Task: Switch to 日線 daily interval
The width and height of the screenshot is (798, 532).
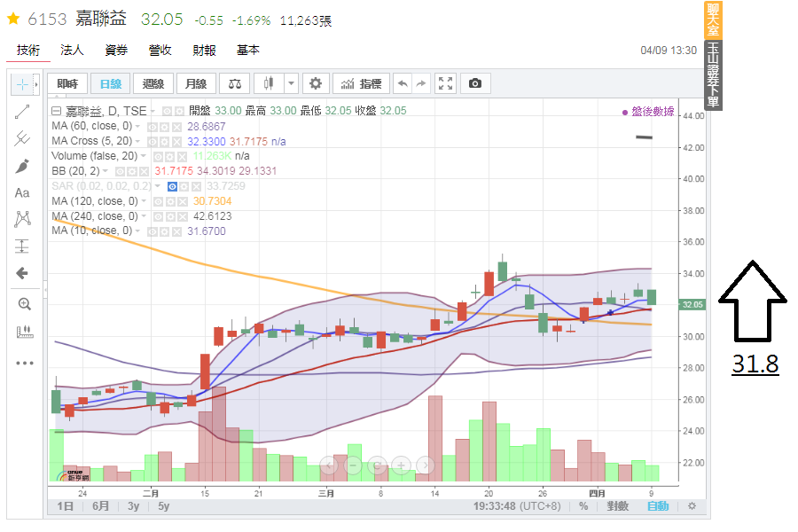Action: click(111, 83)
